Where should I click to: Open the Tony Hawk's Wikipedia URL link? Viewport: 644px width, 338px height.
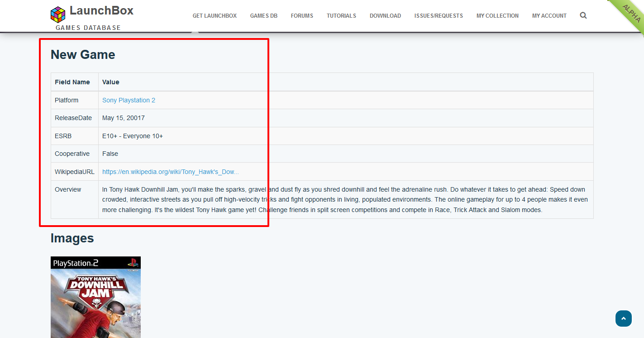click(170, 172)
